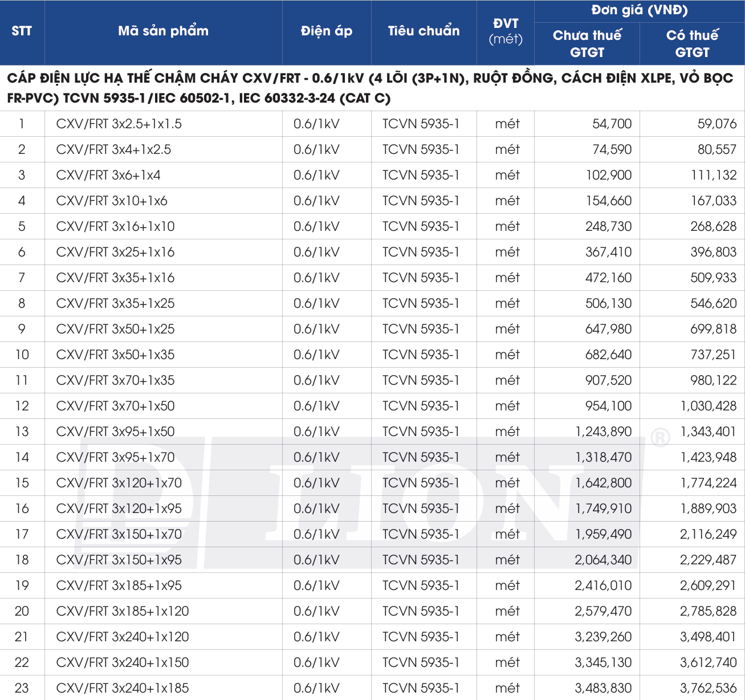Click the cable category title text
Screen dimensions: 745x700
tap(371, 88)
